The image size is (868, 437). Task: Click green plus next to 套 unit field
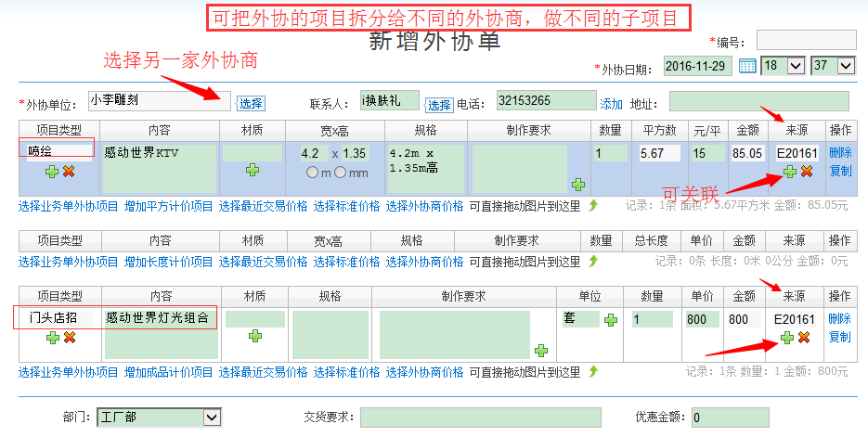coord(611,320)
